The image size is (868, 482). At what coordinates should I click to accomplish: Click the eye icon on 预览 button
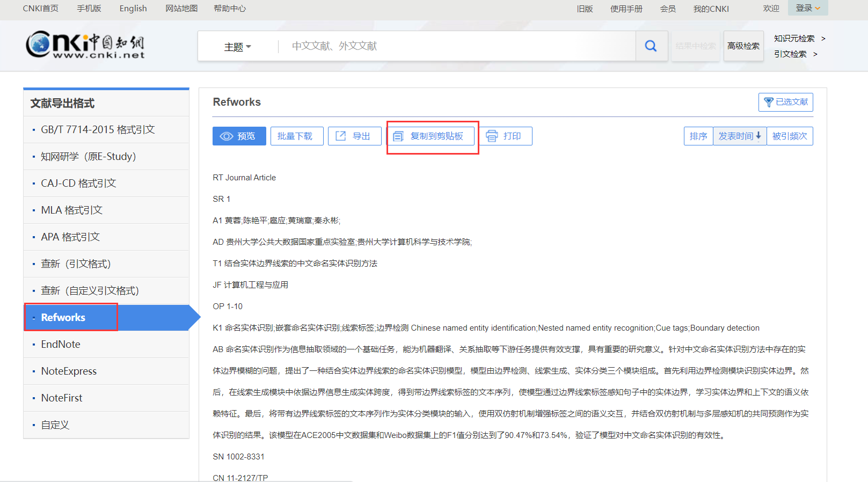click(x=227, y=136)
